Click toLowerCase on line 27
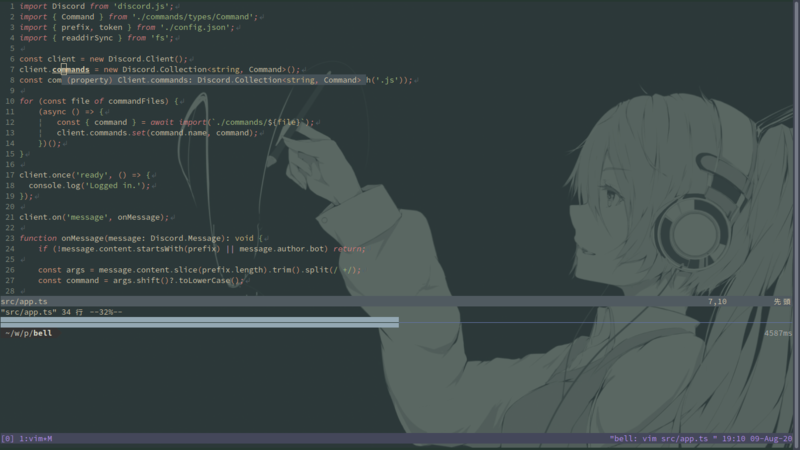Image resolution: width=800 pixels, height=450 pixels. (x=204, y=281)
